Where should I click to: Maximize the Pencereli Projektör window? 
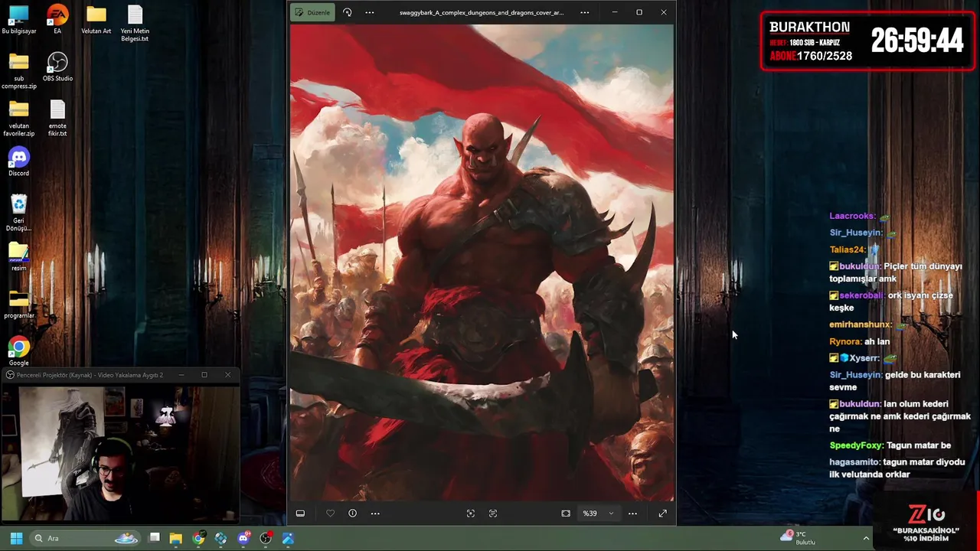204,375
